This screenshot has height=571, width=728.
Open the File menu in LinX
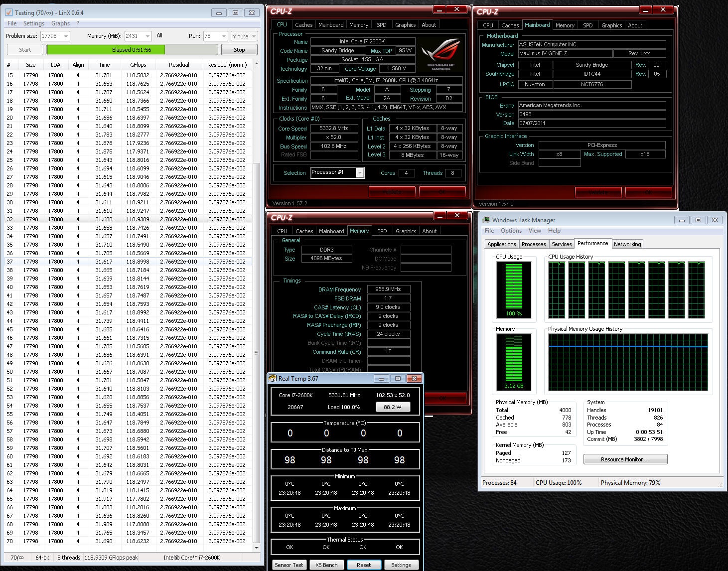click(12, 23)
